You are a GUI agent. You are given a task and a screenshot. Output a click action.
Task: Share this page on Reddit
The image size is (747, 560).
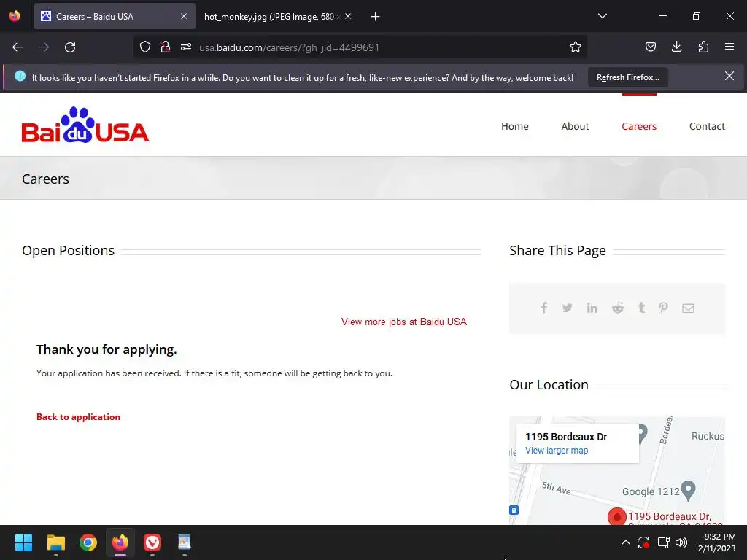617,308
